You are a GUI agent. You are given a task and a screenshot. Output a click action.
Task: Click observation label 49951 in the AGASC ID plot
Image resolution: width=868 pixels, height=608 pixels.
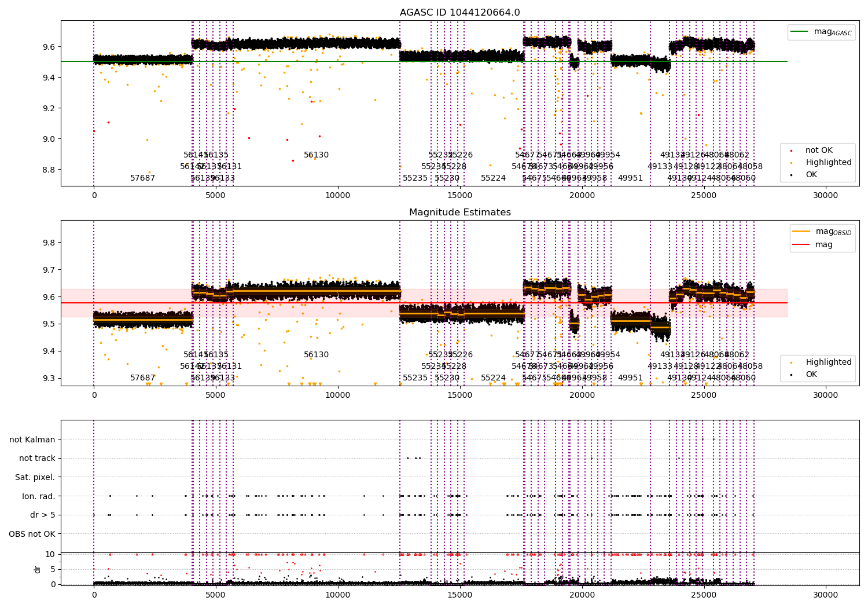pos(631,178)
